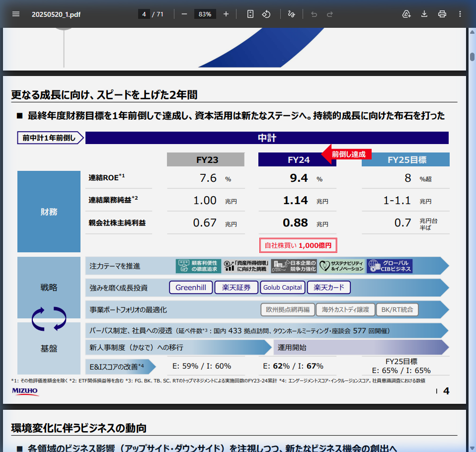Click the 中計 banner

(x=267, y=138)
